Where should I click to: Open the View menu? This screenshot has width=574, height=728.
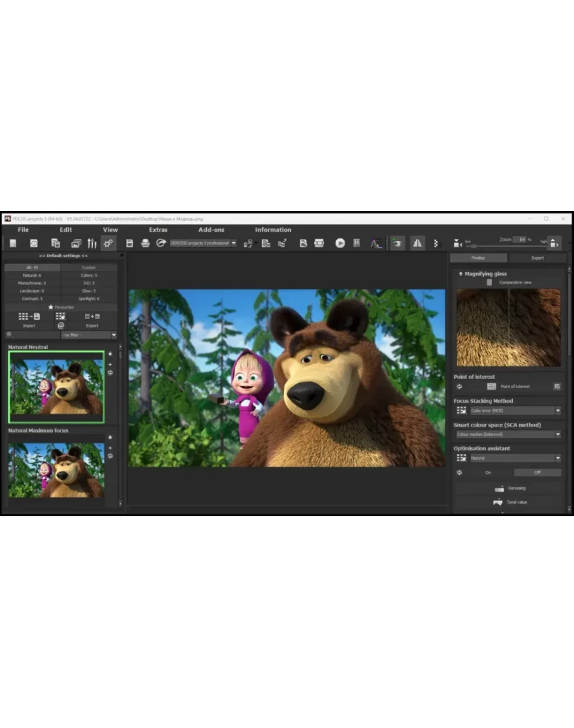click(x=110, y=230)
